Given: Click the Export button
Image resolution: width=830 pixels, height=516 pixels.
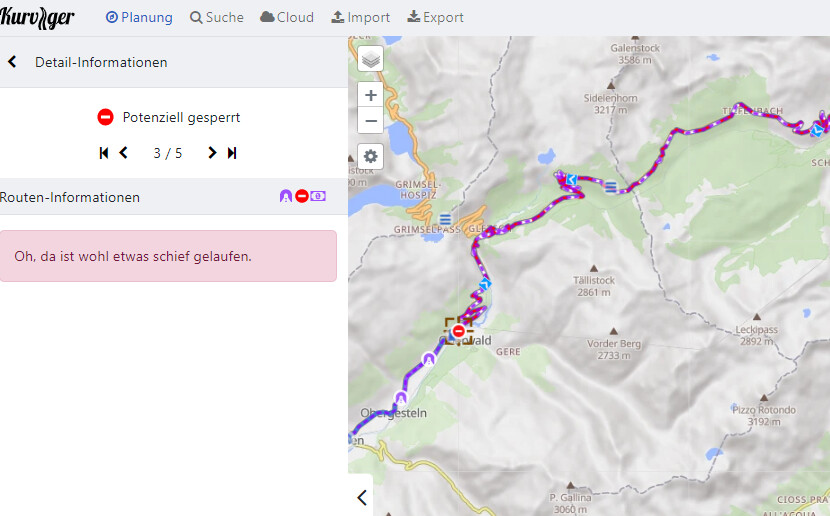Looking at the screenshot, I should [x=436, y=17].
